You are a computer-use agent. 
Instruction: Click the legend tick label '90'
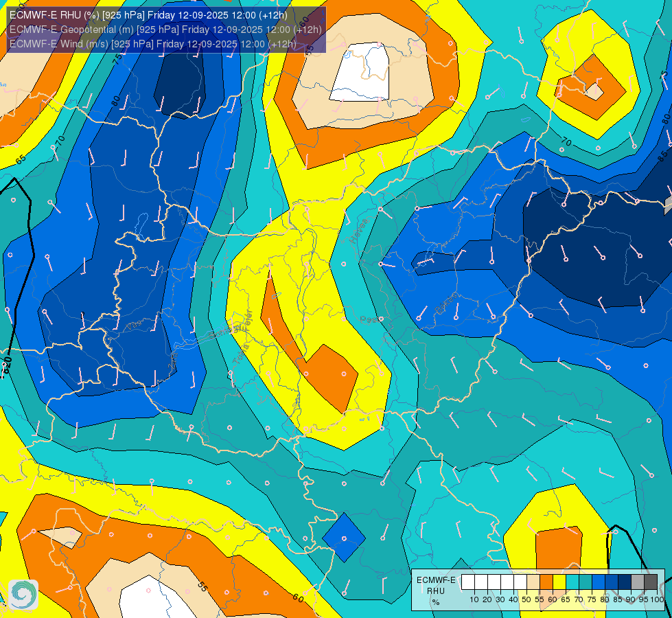pyautogui.click(x=631, y=599)
